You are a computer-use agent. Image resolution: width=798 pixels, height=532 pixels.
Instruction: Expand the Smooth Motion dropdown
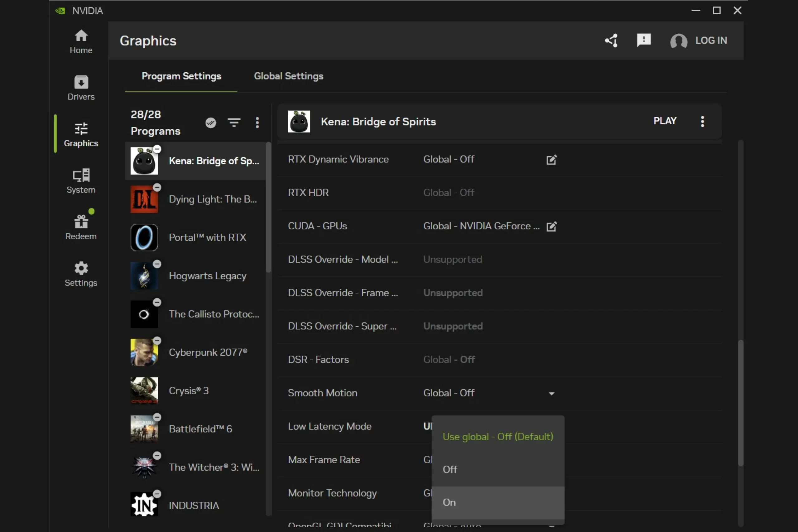pyautogui.click(x=551, y=394)
